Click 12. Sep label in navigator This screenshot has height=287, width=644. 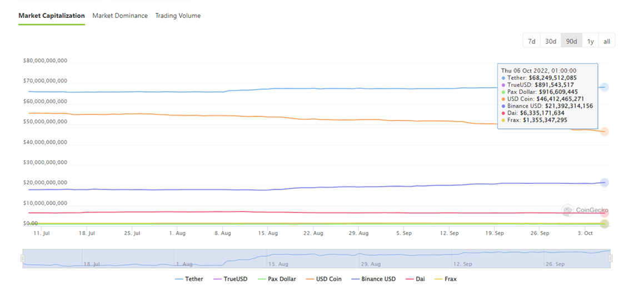click(462, 264)
